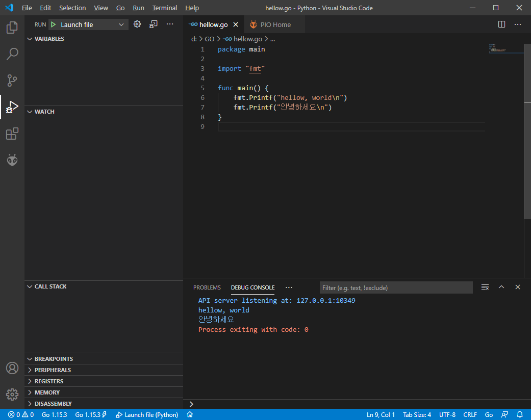Open the Extensions view
Viewport: 531px width, 420px height.
point(12,134)
